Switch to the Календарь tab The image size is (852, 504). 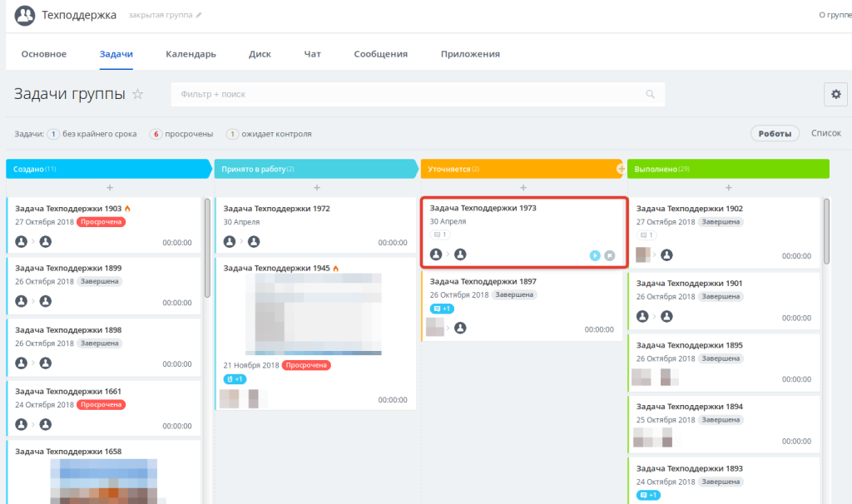(x=191, y=54)
